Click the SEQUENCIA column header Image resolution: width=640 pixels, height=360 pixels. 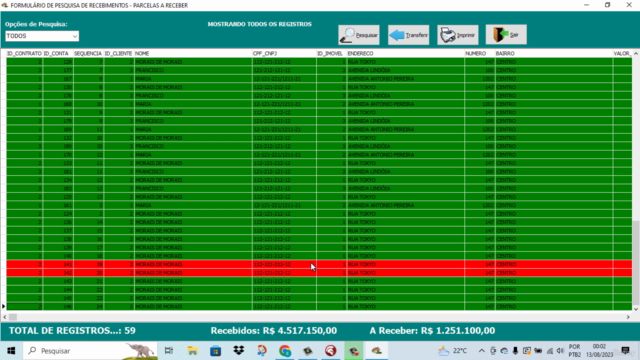[88, 53]
